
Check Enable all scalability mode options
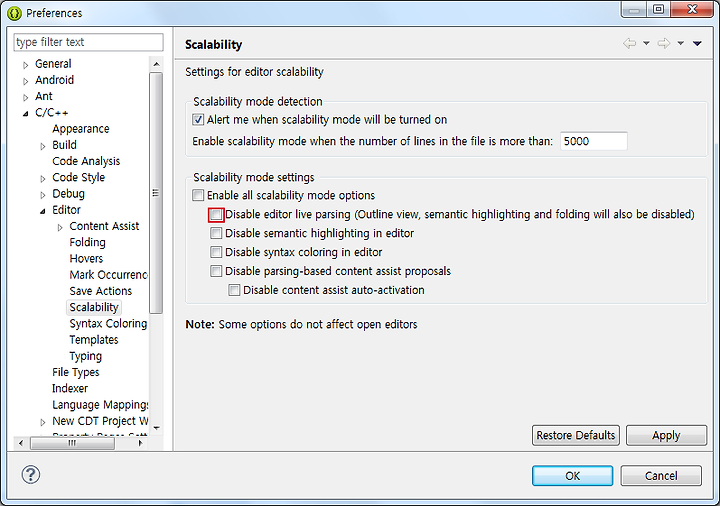coord(198,195)
